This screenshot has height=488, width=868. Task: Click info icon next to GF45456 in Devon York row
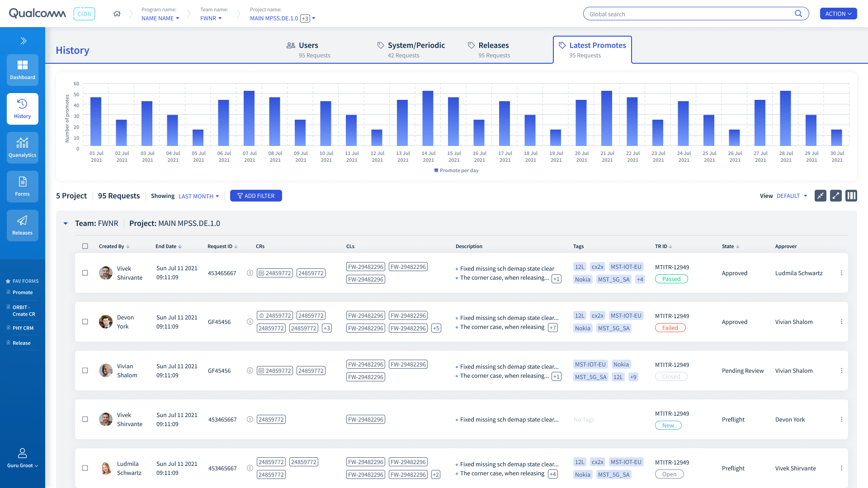click(250, 322)
